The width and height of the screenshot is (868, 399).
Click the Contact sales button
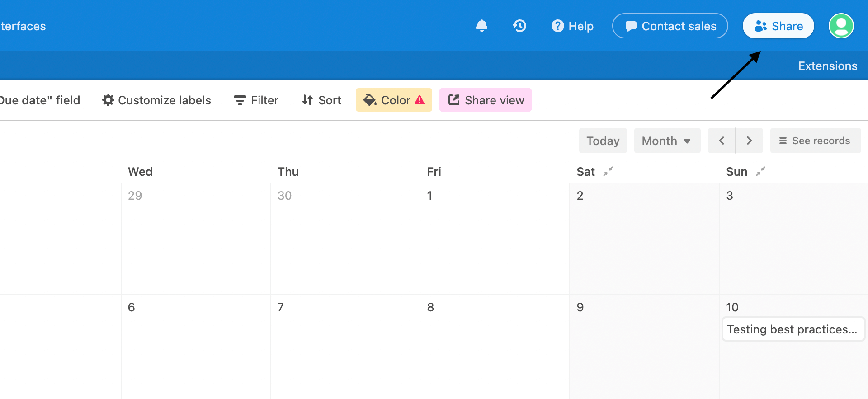pos(670,26)
